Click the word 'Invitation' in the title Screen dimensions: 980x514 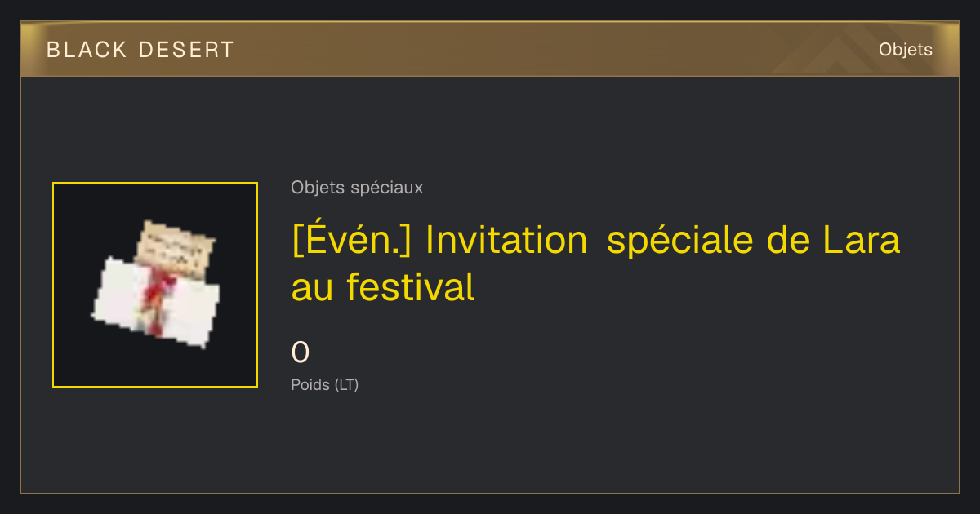tap(506, 240)
